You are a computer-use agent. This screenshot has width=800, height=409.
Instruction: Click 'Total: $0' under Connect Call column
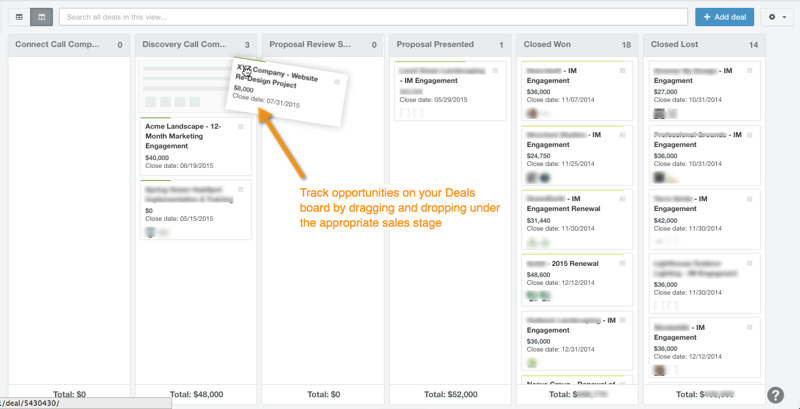(x=69, y=394)
